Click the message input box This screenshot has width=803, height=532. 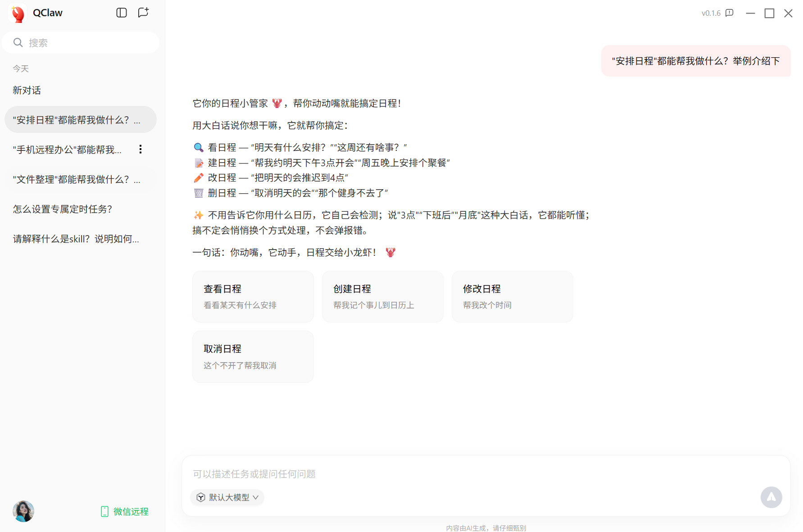[x=486, y=474]
